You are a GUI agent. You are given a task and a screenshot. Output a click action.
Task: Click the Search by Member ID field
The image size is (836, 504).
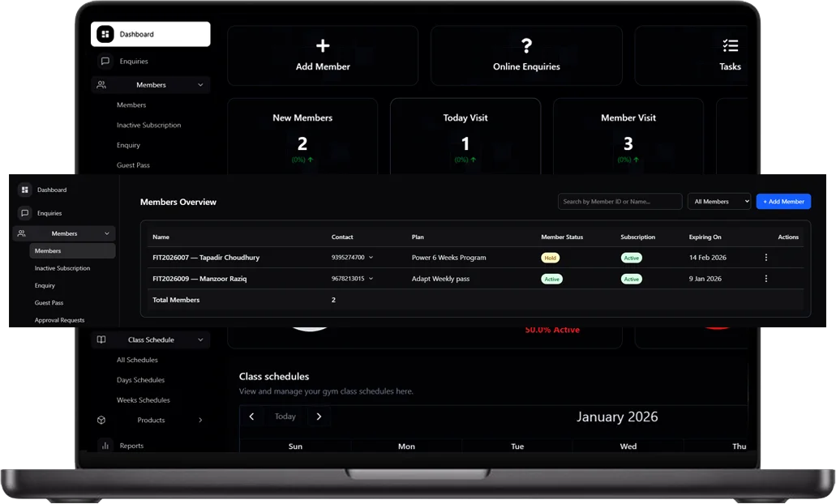pos(619,202)
